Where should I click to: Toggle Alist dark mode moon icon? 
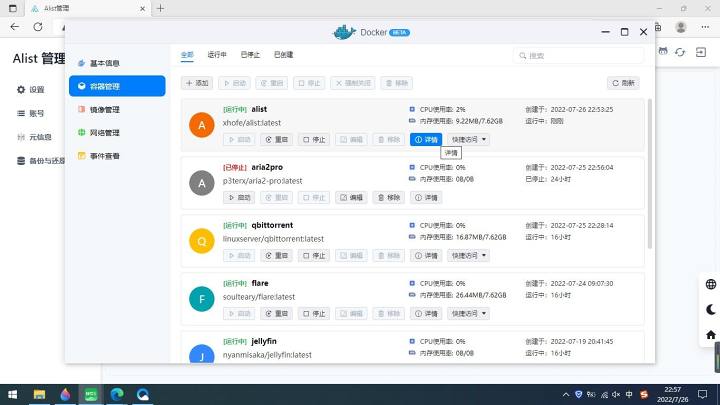710,309
